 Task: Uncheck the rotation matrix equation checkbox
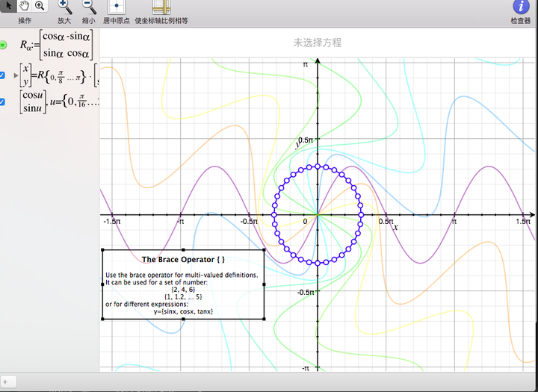click(2, 75)
